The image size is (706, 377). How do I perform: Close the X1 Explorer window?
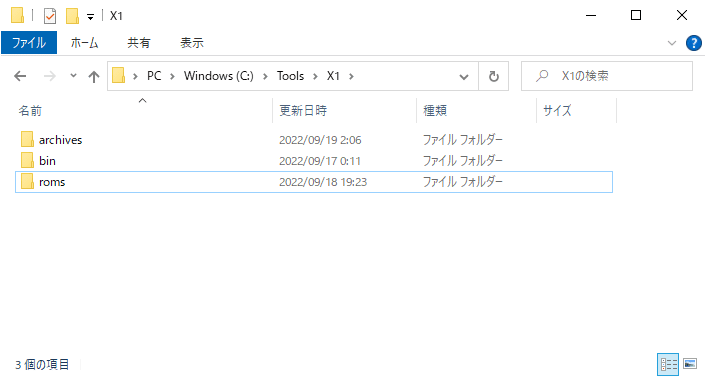(682, 16)
